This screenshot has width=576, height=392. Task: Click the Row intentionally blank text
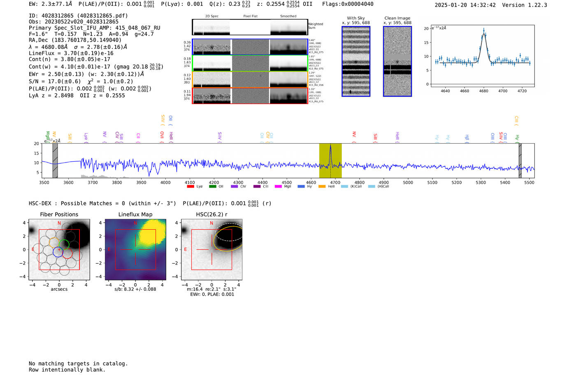click(x=67, y=370)
